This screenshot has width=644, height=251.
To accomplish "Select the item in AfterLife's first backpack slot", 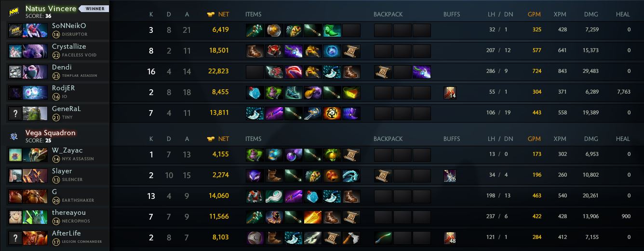I will [x=383, y=238].
